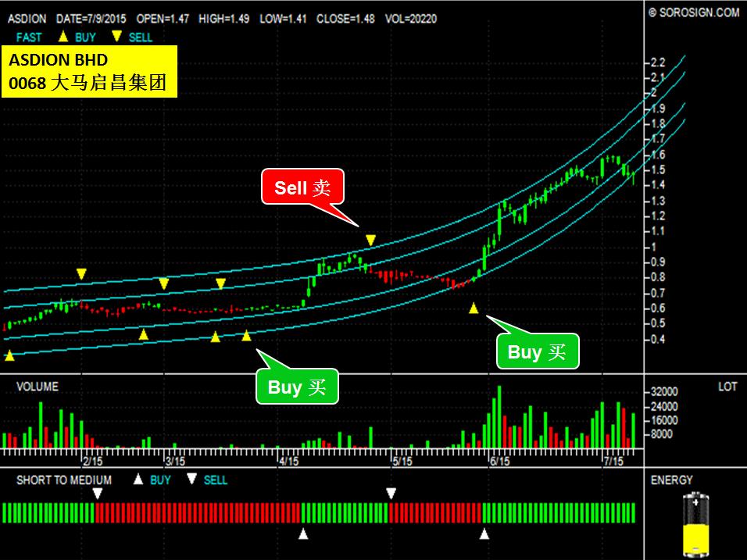
Task: Click the DATE=7/9/2015 header value
Action: click(x=91, y=19)
